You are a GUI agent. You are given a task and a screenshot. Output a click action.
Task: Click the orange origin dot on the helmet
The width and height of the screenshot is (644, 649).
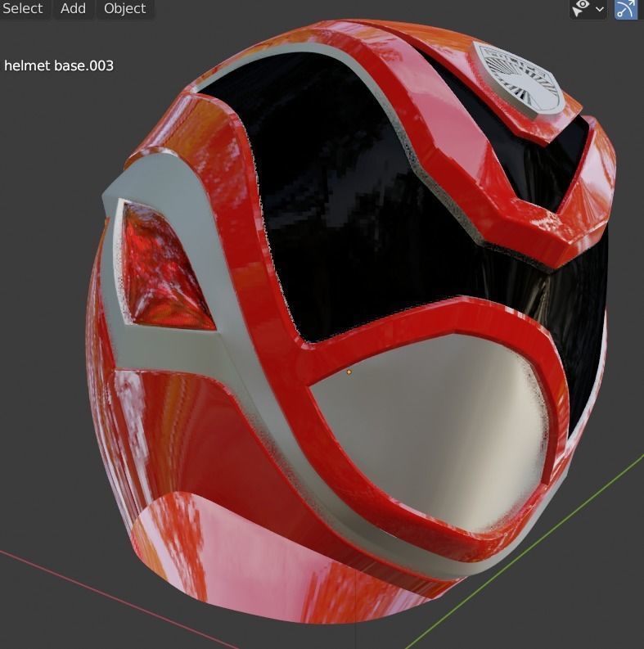(349, 372)
